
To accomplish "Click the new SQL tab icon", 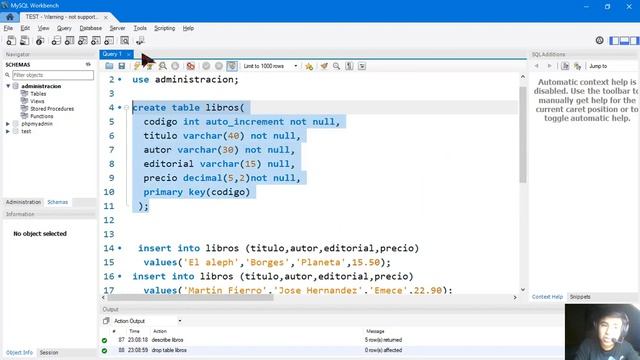I will pyautogui.click(x=11, y=40).
